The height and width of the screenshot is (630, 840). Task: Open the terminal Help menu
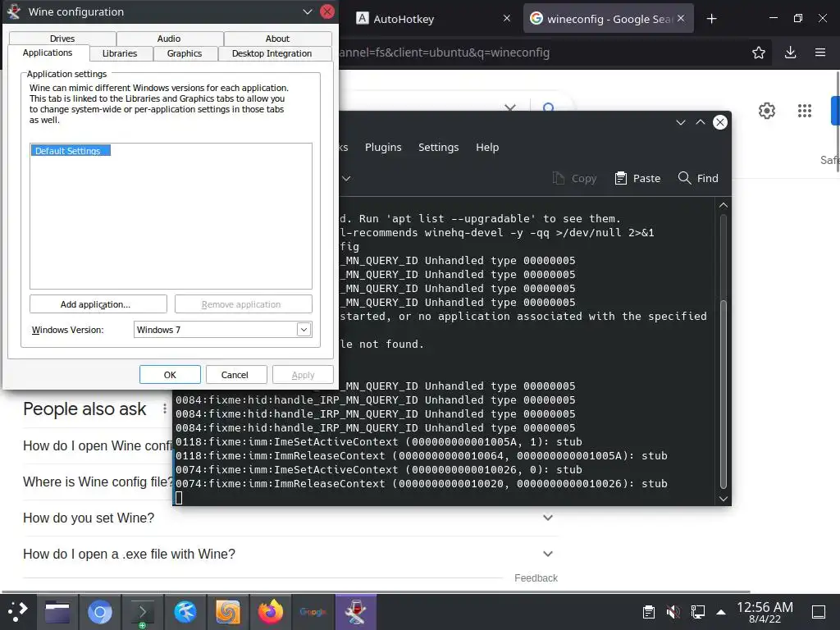(487, 148)
